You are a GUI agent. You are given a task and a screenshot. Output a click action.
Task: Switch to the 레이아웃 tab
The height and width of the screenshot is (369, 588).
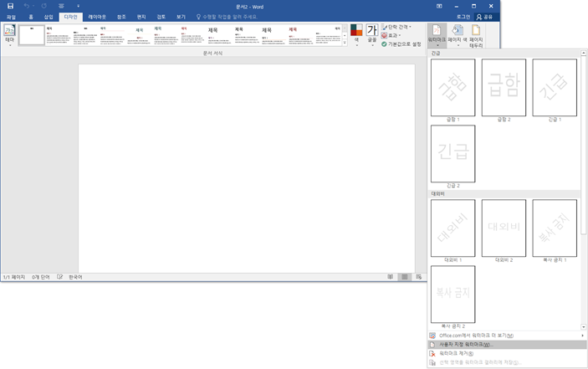[97, 17]
